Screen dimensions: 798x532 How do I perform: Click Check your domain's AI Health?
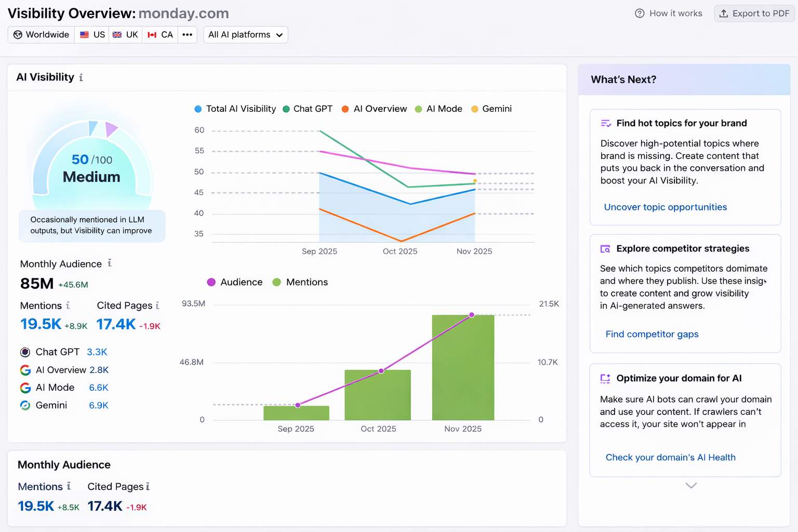[671, 457]
